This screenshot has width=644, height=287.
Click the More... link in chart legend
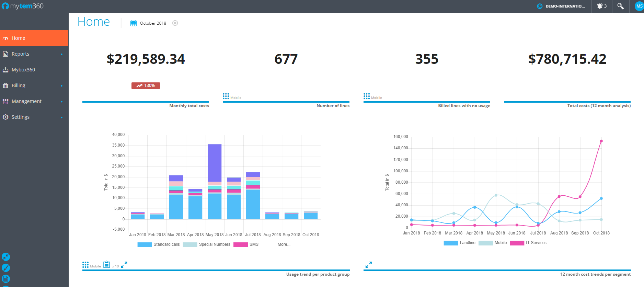[x=284, y=244]
